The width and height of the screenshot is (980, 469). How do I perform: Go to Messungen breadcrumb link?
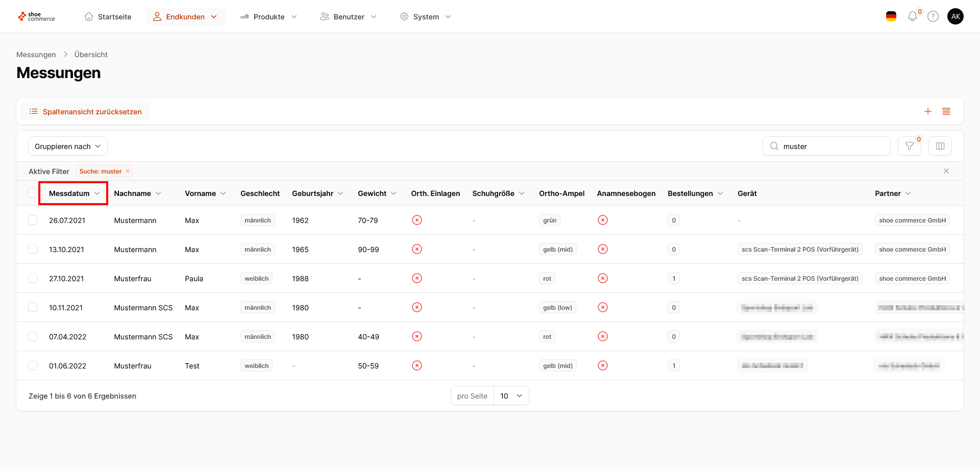click(36, 55)
